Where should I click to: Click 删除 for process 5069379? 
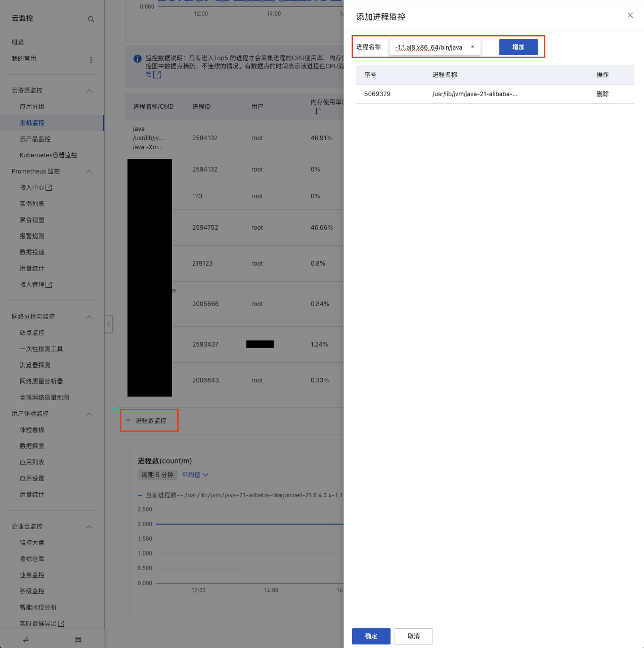point(602,94)
